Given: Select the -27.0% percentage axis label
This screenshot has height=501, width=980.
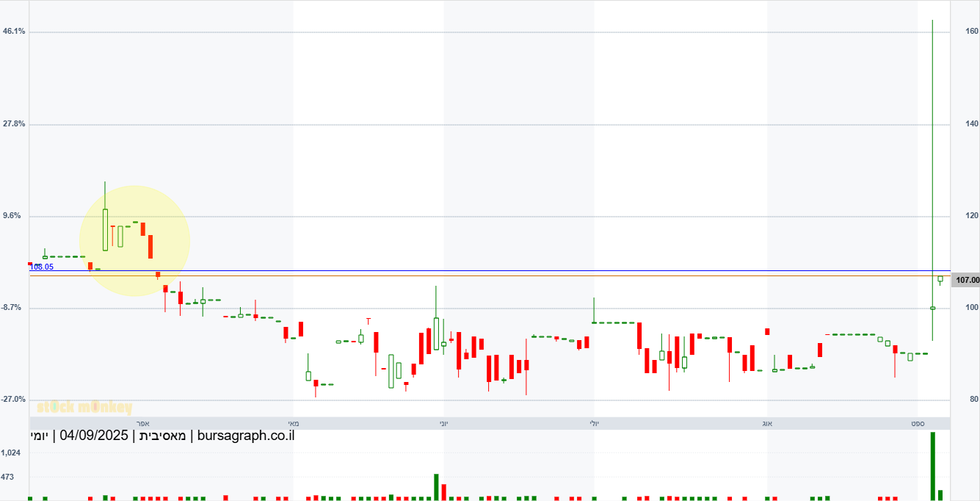Looking at the screenshot, I should pos(14,400).
